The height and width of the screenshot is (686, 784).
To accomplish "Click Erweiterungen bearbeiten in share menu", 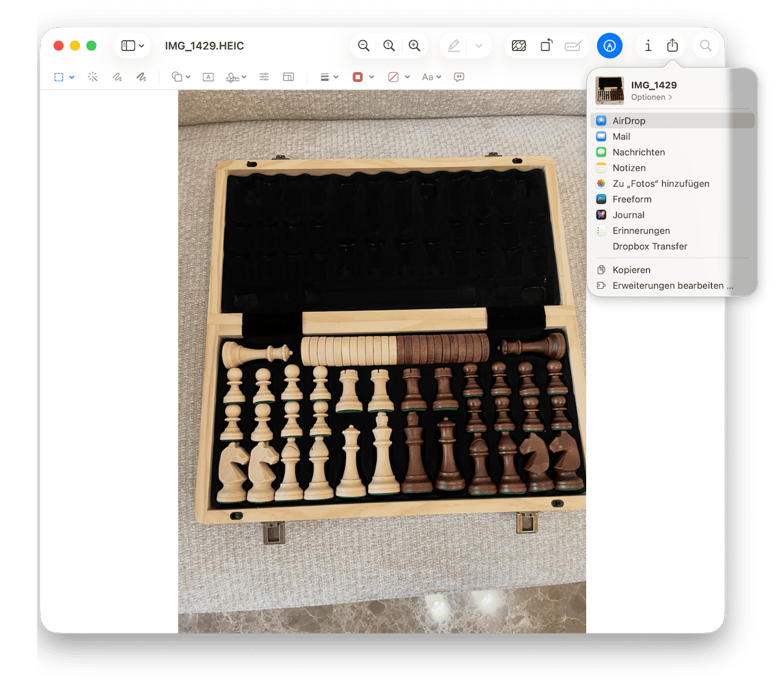I will [672, 286].
